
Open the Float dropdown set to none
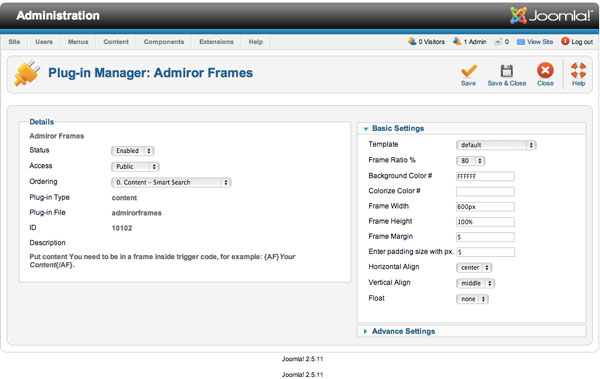tap(472, 299)
